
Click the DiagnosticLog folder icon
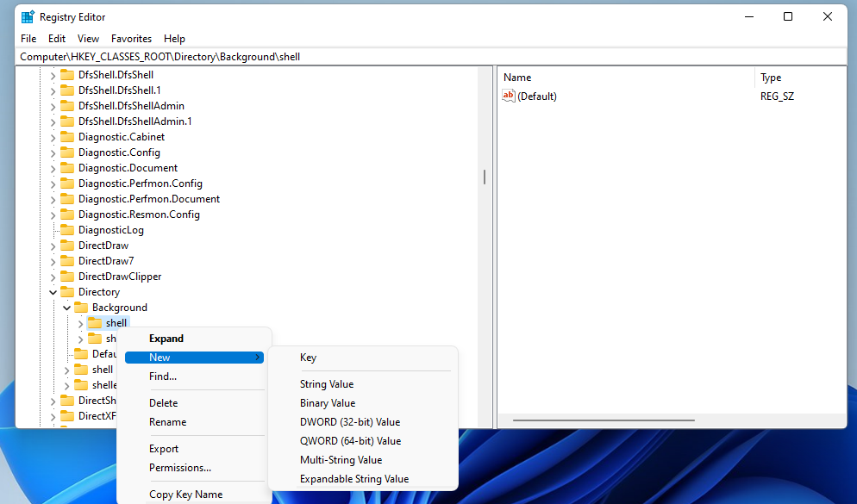pos(67,229)
